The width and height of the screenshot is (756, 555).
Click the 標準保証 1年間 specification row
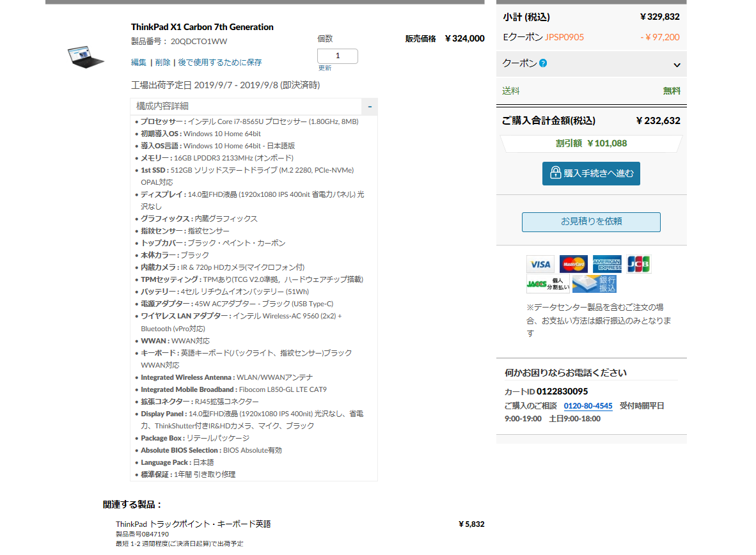coord(188,474)
